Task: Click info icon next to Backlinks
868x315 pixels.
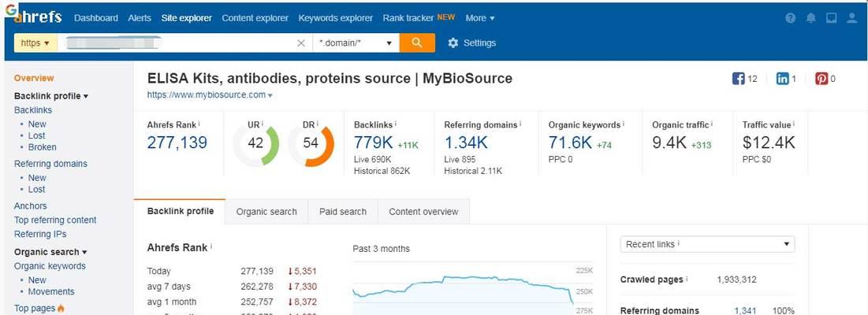Action: (396, 125)
